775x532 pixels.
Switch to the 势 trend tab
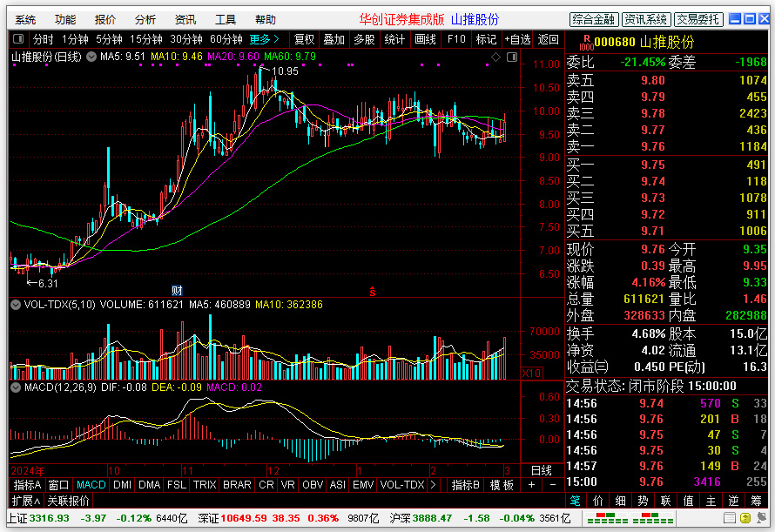pos(643,501)
